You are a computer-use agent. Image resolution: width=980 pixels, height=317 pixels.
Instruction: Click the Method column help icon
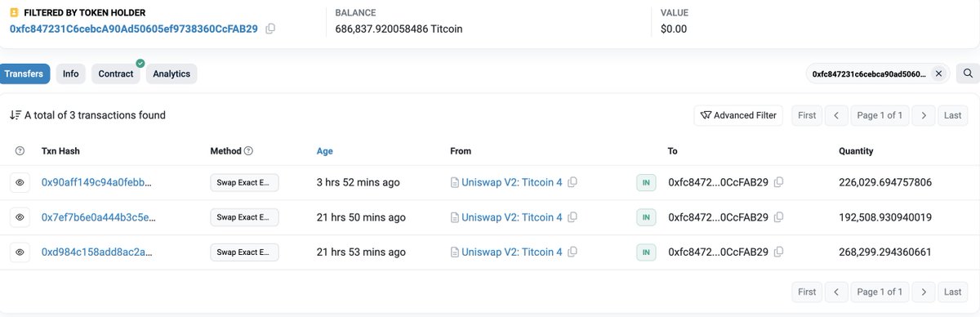pos(248,151)
